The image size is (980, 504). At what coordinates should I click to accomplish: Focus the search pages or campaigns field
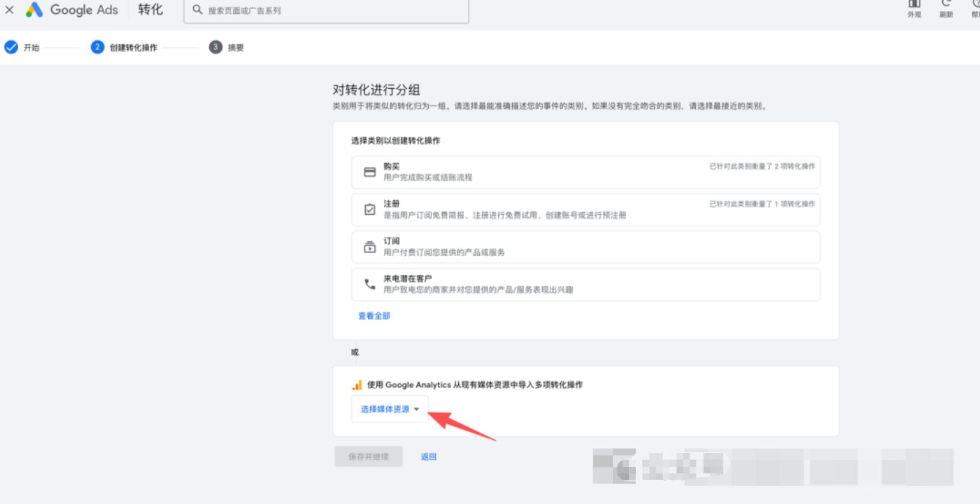(x=326, y=10)
